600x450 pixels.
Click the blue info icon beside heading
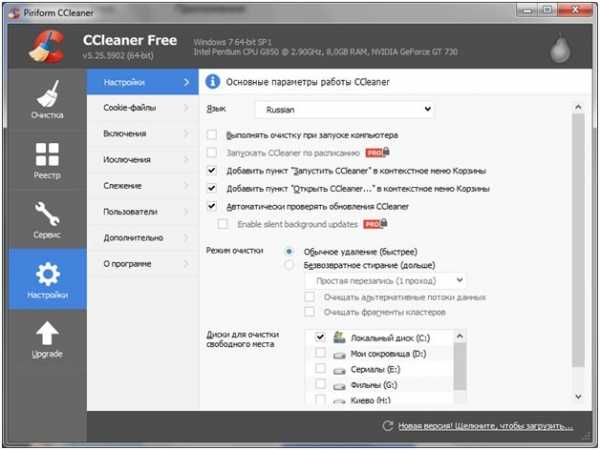pos(212,82)
